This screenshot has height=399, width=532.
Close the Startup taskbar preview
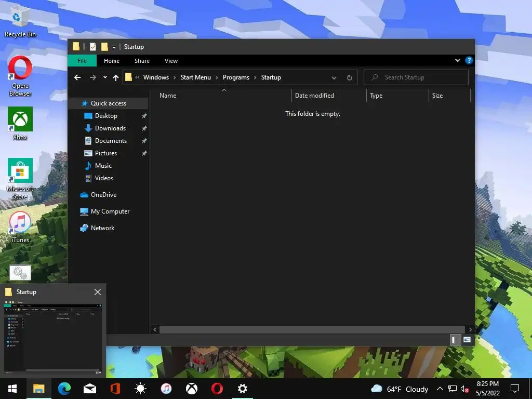pyautogui.click(x=98, y=292)
